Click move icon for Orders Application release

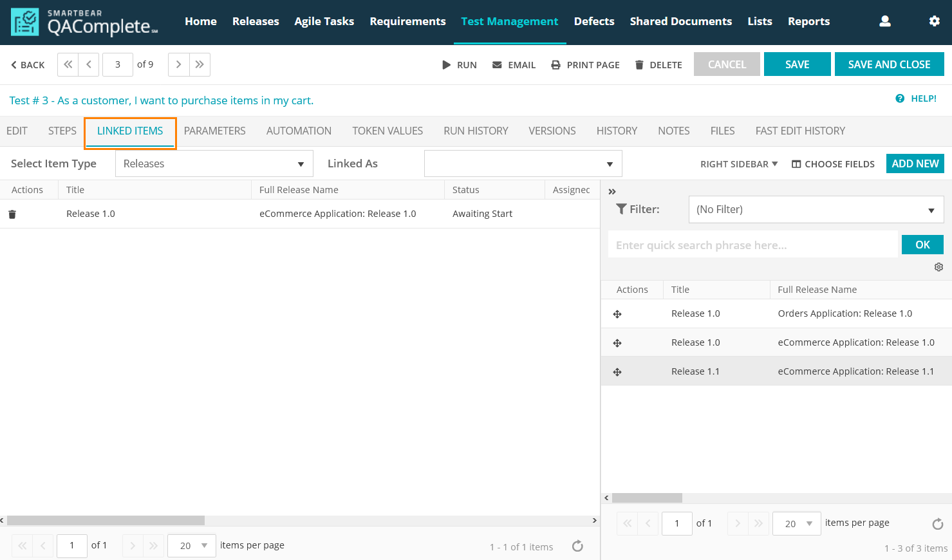[617, 314]
